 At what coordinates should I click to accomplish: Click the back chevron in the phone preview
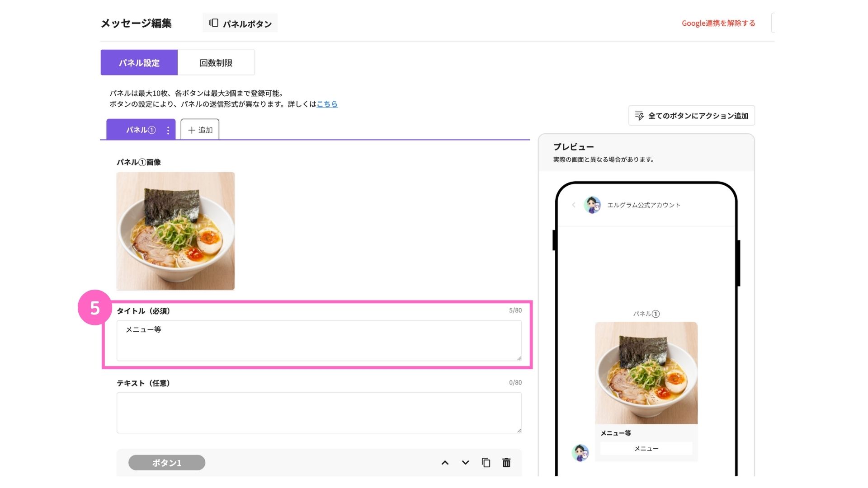pos(574,205)
